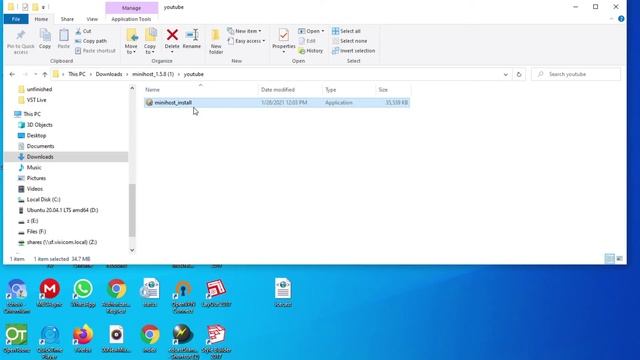This screenshot has height=360, width=640.
Task: Click minihost_1.5.8 (1) in the breadcrumb
Action: [x=153, y=74]
